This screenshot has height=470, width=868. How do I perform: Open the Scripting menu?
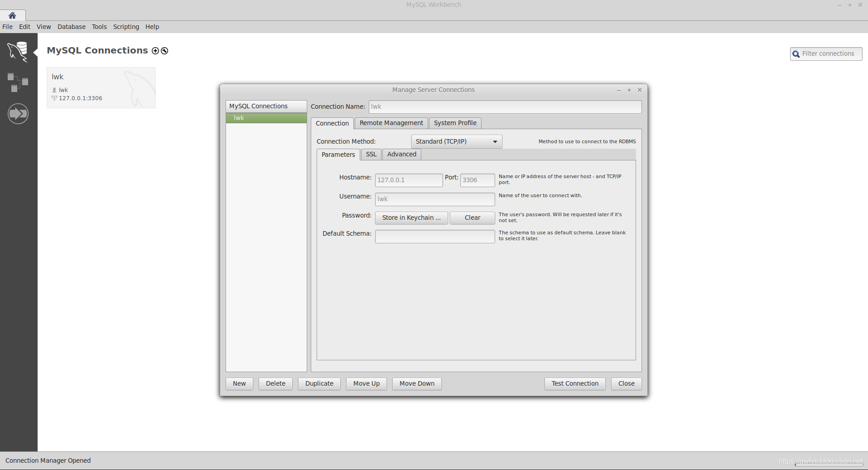click(x=126, y=27)
